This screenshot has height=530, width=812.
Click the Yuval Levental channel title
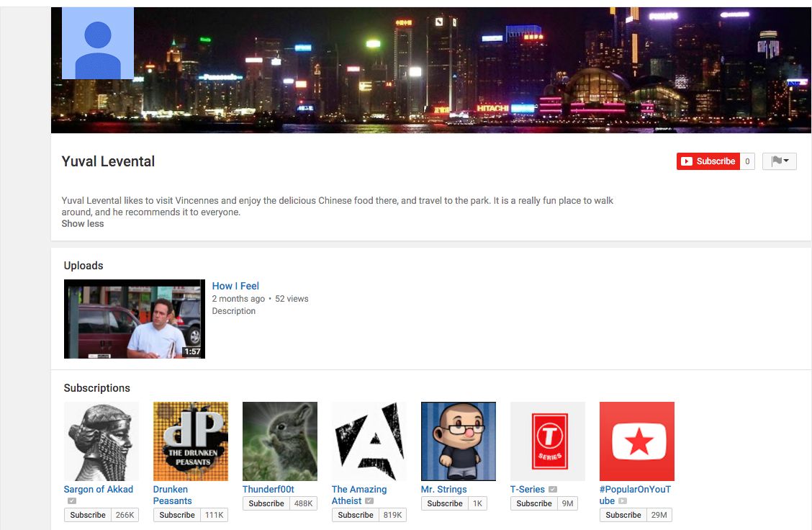click(108, 161)
